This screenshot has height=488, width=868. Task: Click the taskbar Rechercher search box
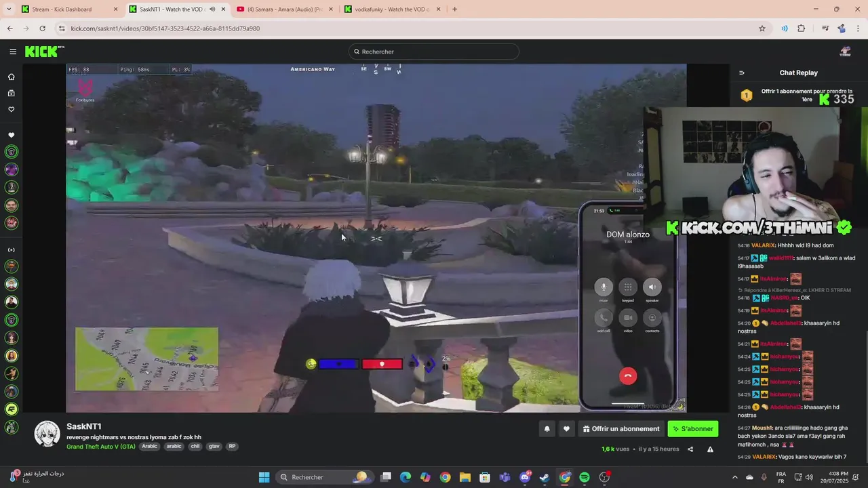click(x=324, y=477)
